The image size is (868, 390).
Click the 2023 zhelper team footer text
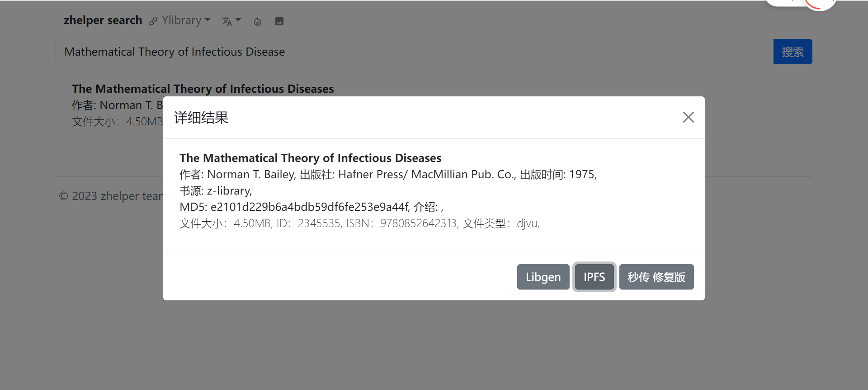coord(111,196)
